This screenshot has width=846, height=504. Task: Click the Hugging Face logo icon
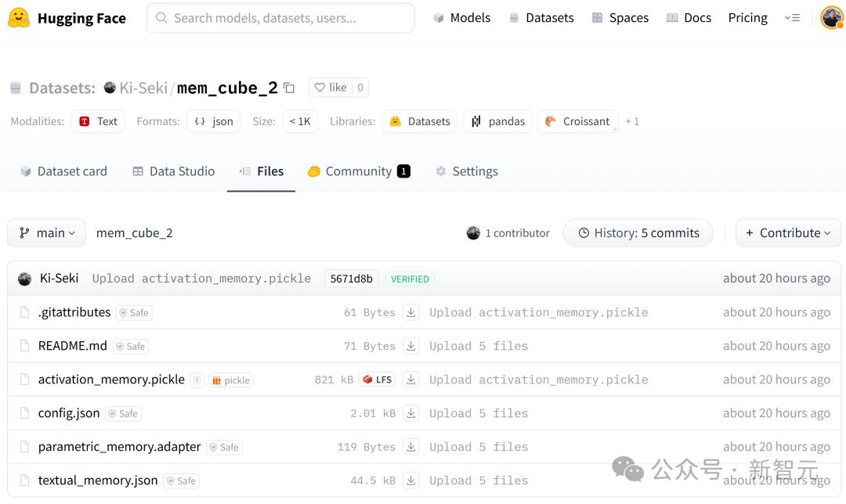coord(19,18)
